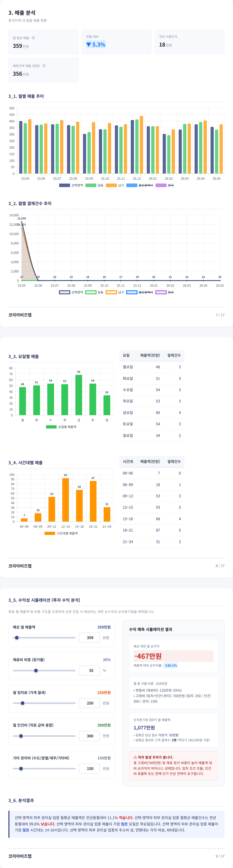Click the 12,530 data point on 결제건수 chart
The height and width of the screenshot is (868, 233).
(22, 222)
